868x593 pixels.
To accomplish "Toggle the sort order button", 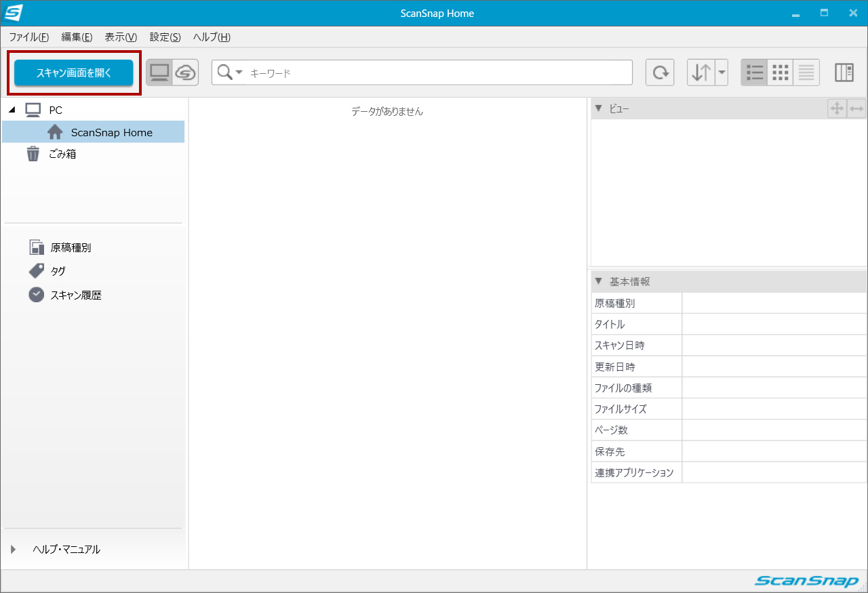I will [x=703, y=73].
